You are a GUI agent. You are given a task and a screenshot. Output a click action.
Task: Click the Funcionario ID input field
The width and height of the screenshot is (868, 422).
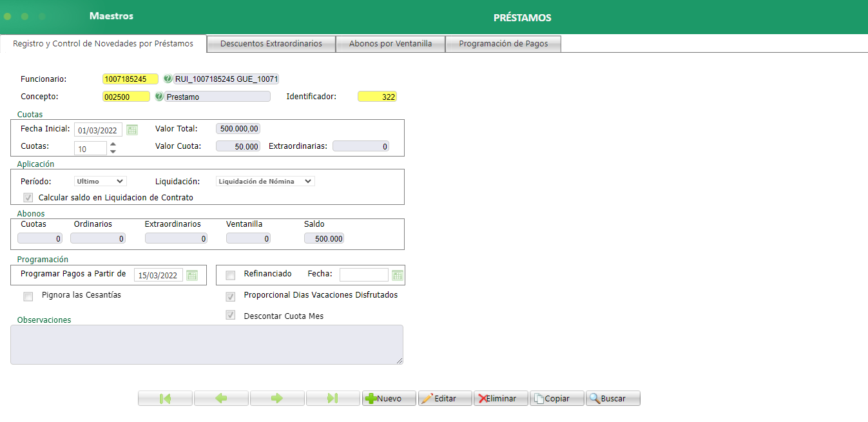coord(130,79)
